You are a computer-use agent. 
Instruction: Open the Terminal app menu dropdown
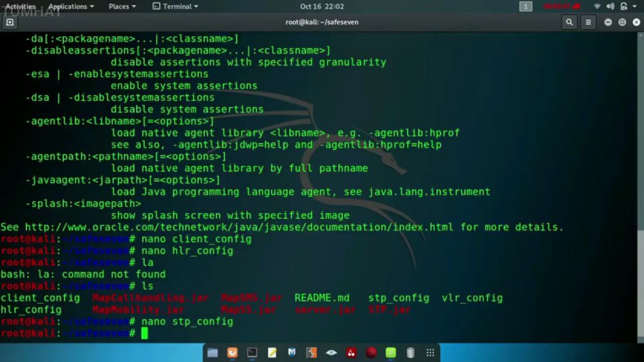point(175,6)
